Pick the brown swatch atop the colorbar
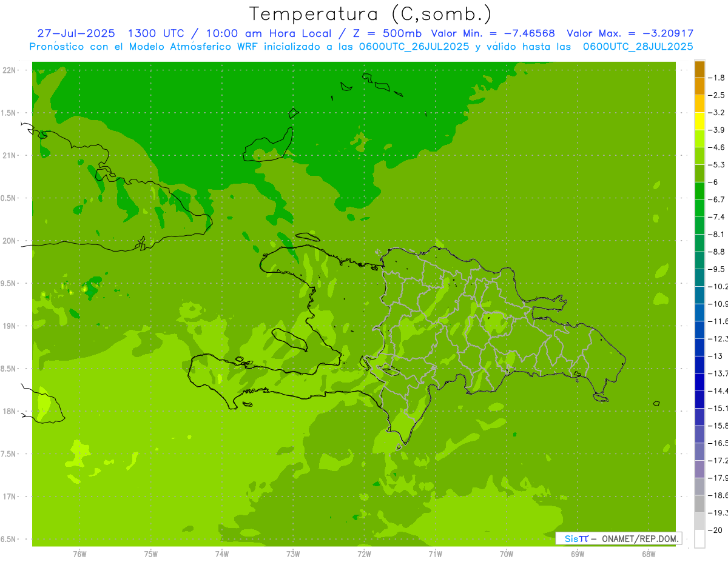 click(x=699, y=69)
